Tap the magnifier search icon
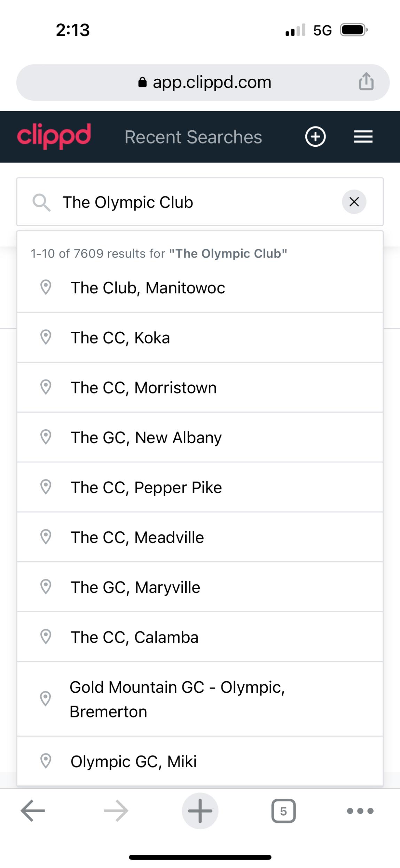This screenshot has width=400, height=868. [41, 202]
